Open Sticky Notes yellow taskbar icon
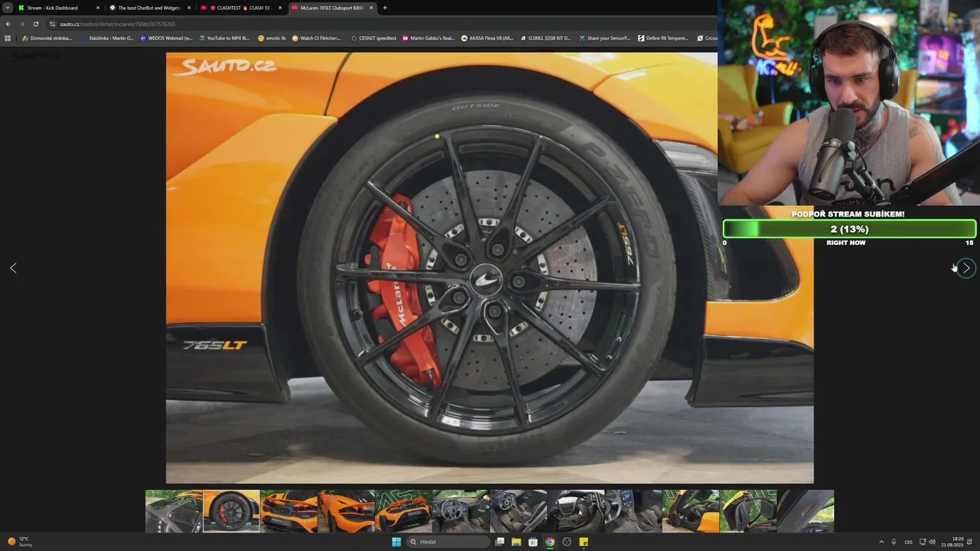Image resolution: width=980 pixels, height=551 pixels. pos(583,542)
